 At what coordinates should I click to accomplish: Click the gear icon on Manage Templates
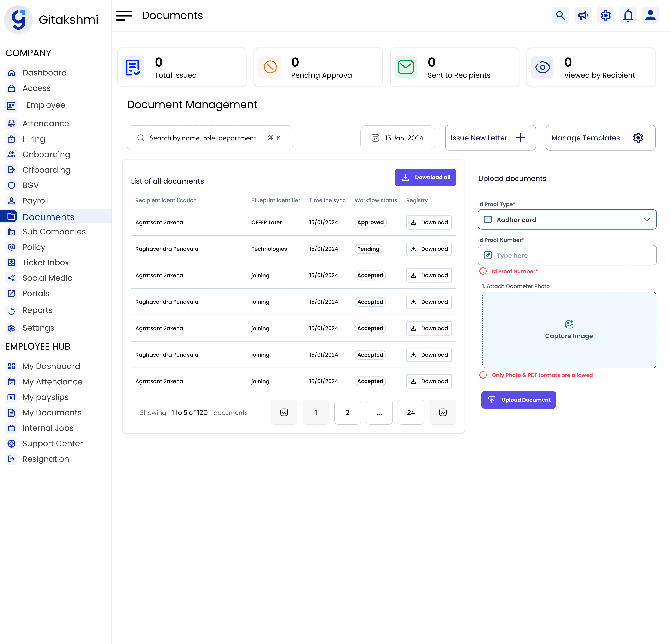[638, 138]
